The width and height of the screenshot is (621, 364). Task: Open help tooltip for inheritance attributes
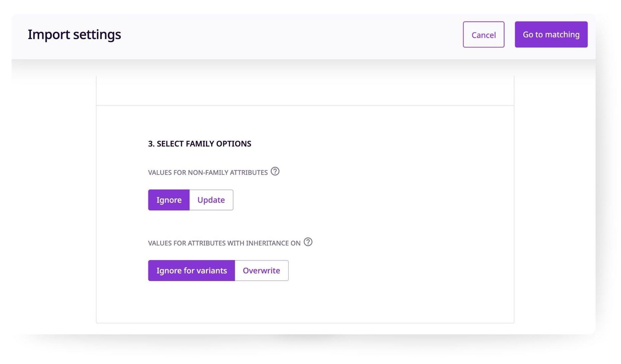point(308,242)
